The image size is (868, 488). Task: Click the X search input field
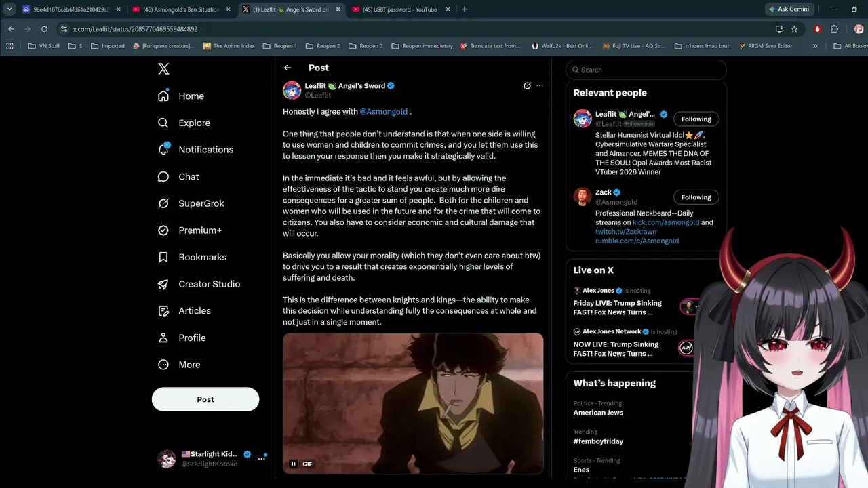[646, 70]
